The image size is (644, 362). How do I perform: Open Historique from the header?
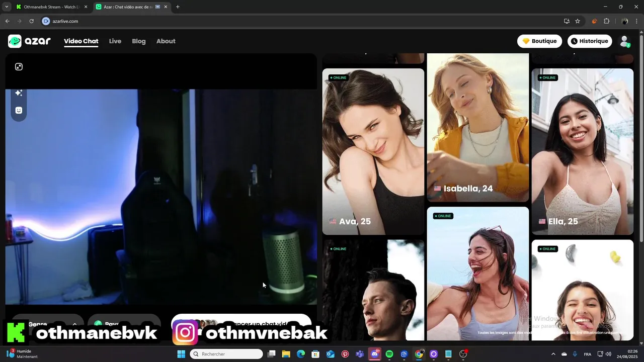click(590, 41)
